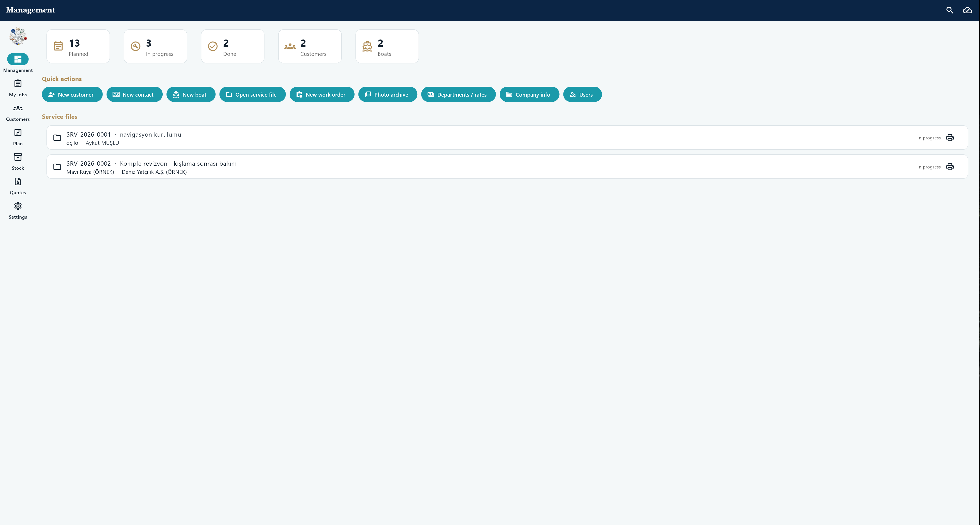The height and width of the screenshot is (525, 980).
Task: Click the New boat button
Action: 191,94
